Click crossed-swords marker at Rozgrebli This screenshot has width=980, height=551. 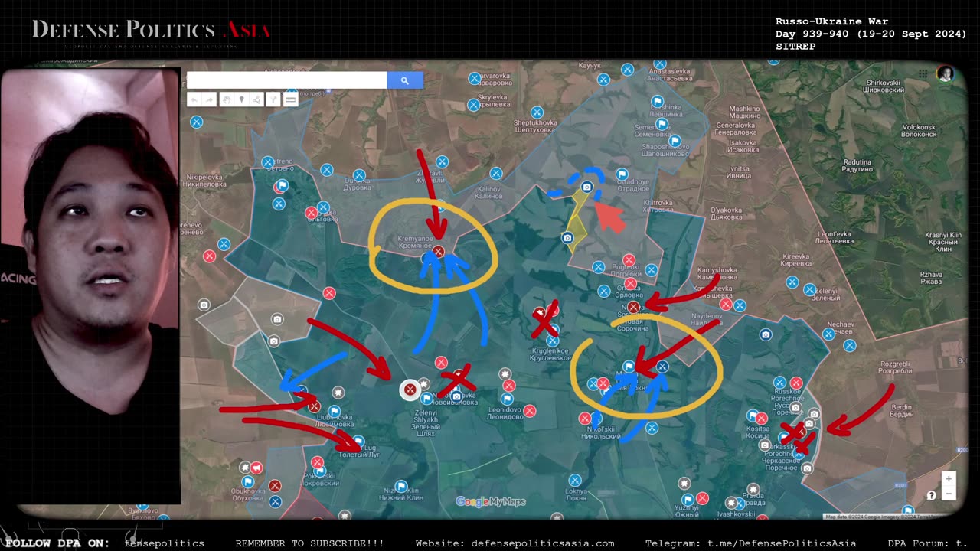point(850,346)
